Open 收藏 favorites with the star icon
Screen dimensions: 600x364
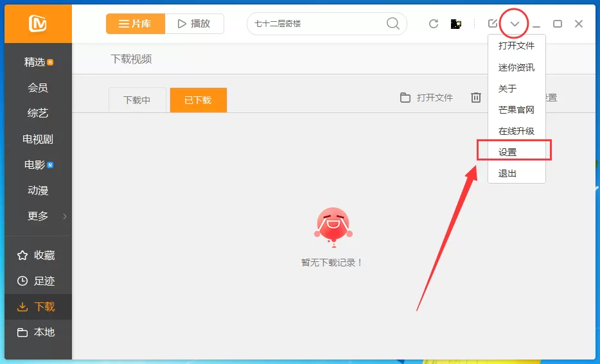[x=38, y=255]
